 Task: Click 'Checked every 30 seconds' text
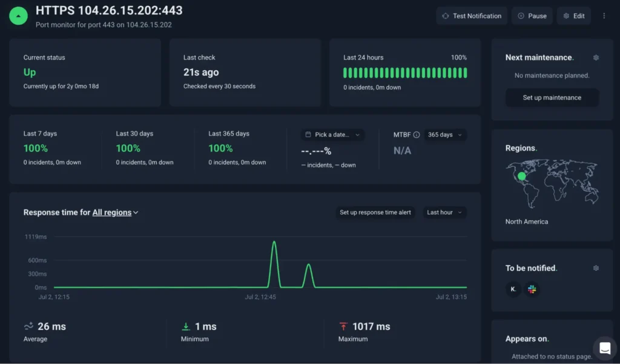click(219, 86)
